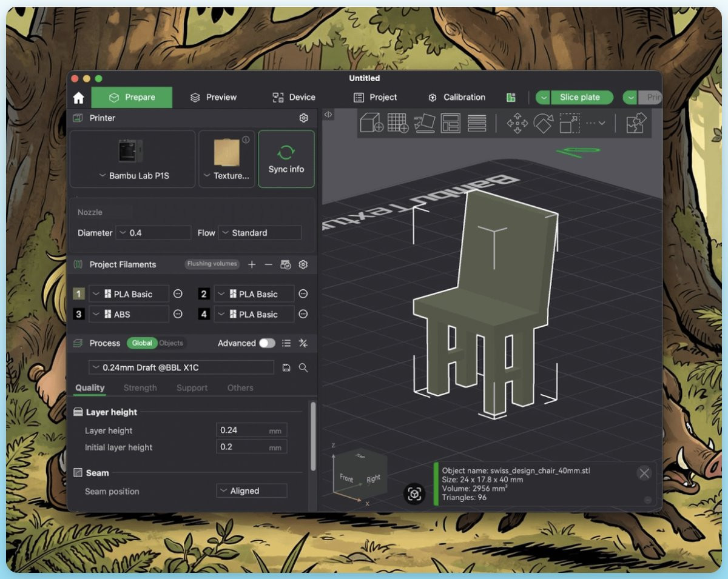Select the Rotate tool

pyautogui.click(x=543, y=123)
